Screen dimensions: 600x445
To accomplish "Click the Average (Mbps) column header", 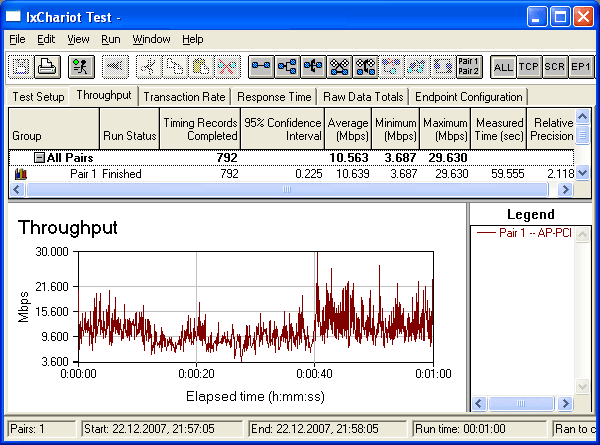I will click(348, 129).
